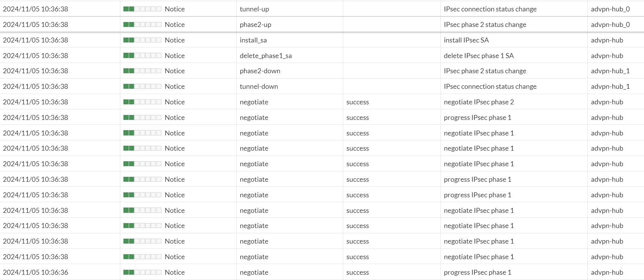Click the level bar icon in tunnel-up row

coord(142,9)
